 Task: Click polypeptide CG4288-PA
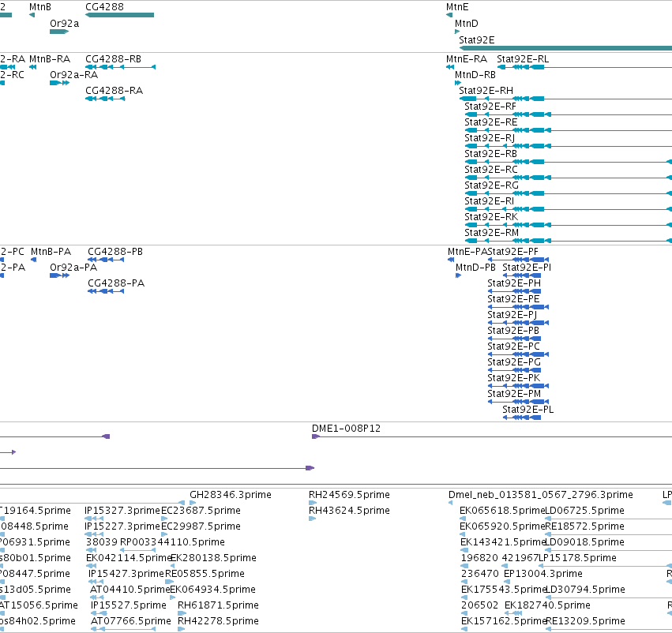coord(116,283)
